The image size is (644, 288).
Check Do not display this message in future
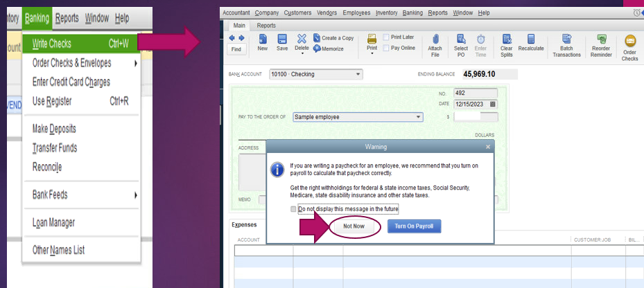point(293,209)
